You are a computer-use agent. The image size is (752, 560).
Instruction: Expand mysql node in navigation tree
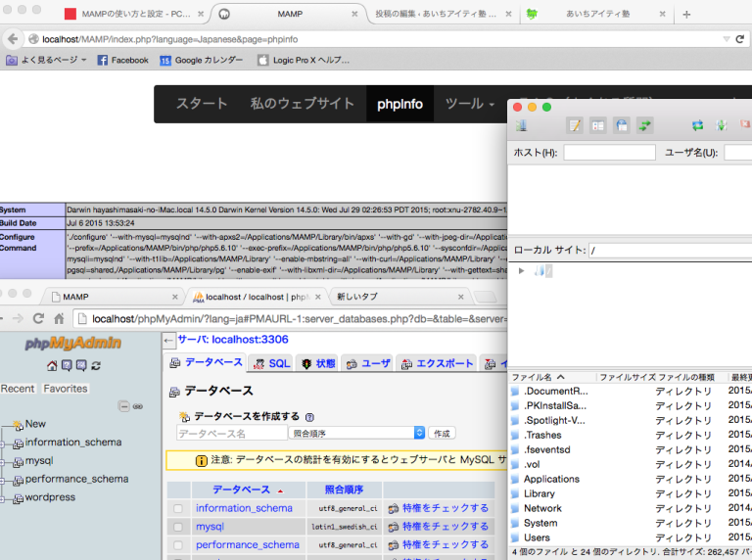2,463
